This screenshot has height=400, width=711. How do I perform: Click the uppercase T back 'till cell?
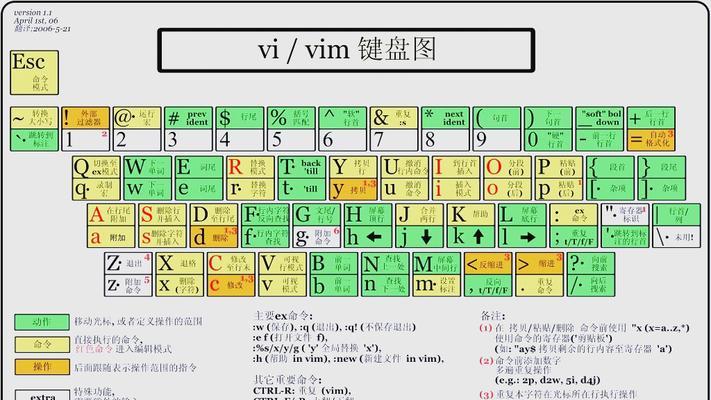302,167
